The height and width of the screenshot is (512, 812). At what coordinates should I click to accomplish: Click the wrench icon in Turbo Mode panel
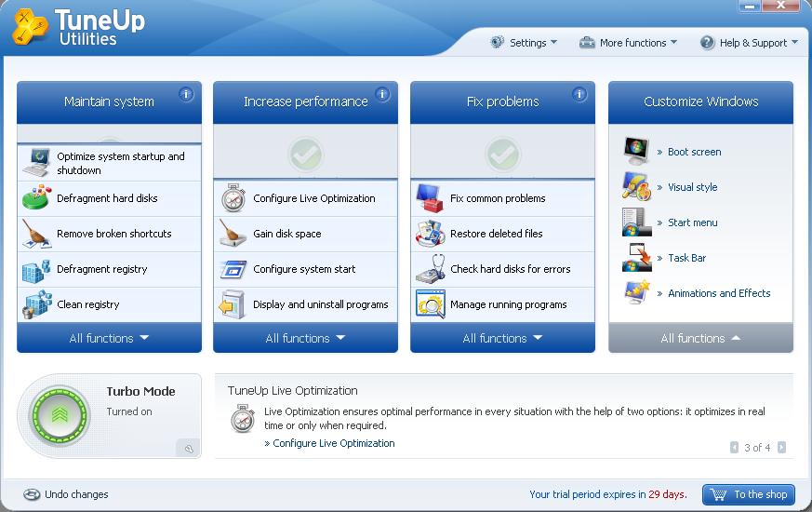point(189,449)
